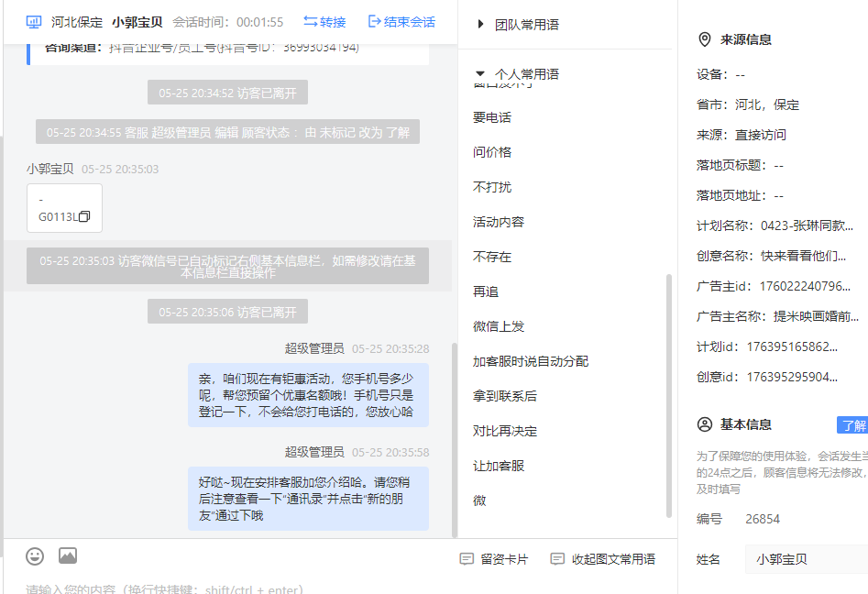Click the chat history scrollbar

pos(455,440)
